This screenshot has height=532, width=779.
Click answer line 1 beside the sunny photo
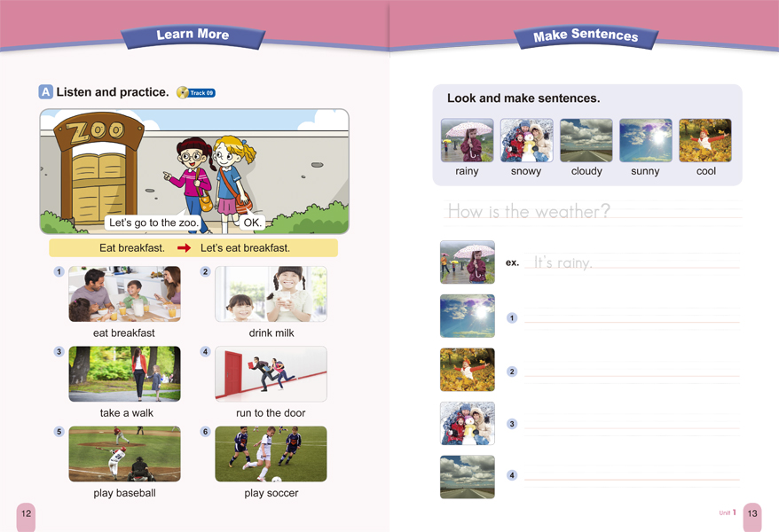(x=632, y=317)
